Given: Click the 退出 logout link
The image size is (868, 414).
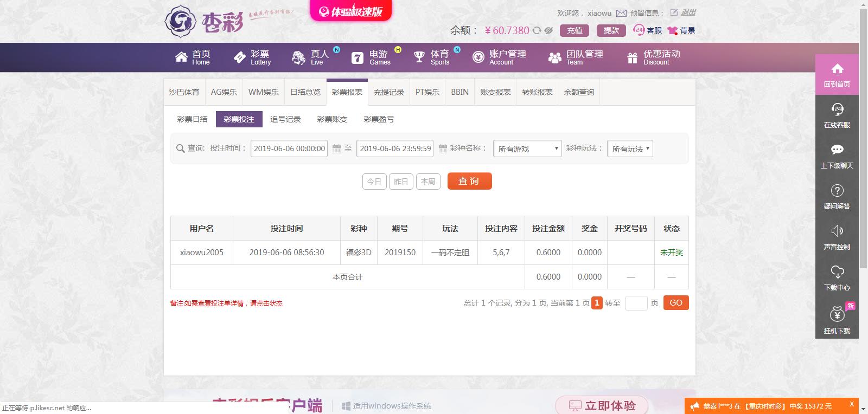Looking at the screenshot, I should [688, 12].
